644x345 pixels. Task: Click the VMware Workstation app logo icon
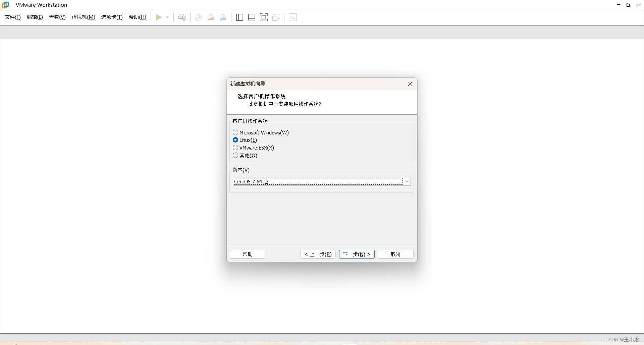[x=5, y=5]
